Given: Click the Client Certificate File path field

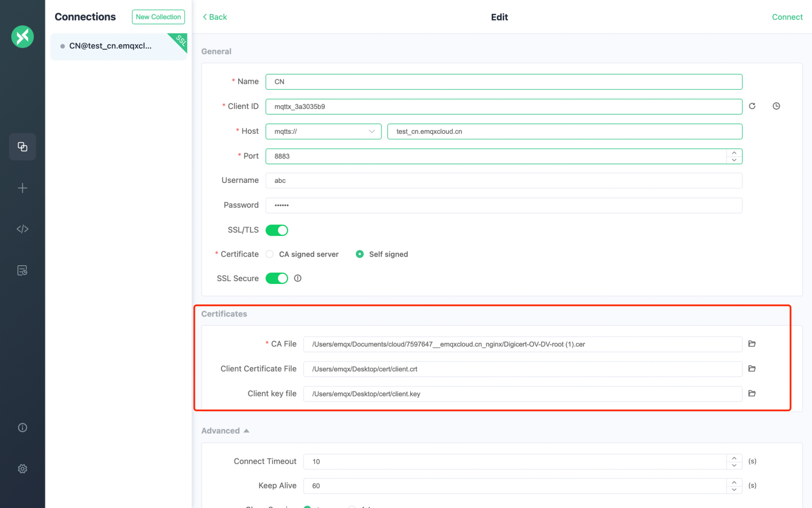Looking at the screenshot, I should coord(522,369).
